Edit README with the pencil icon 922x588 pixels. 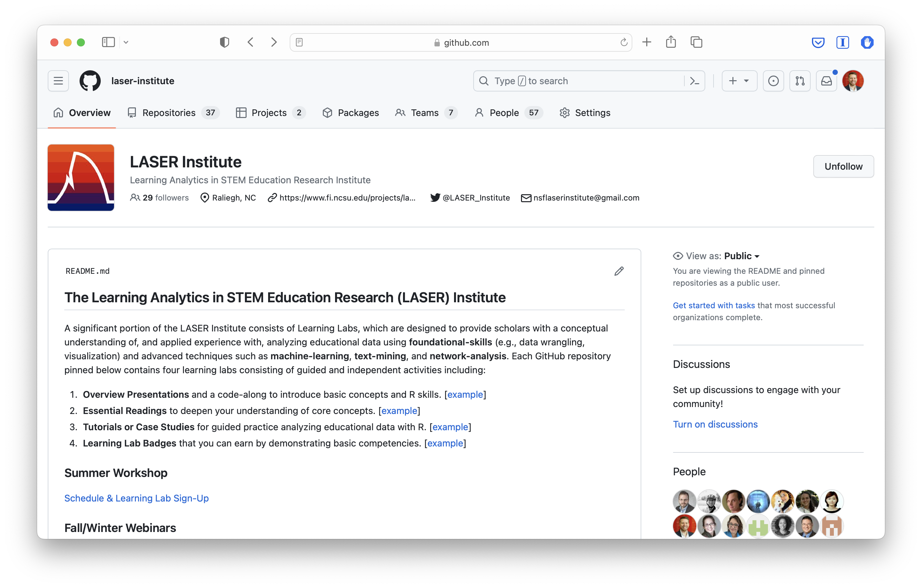tap(619, 271)
